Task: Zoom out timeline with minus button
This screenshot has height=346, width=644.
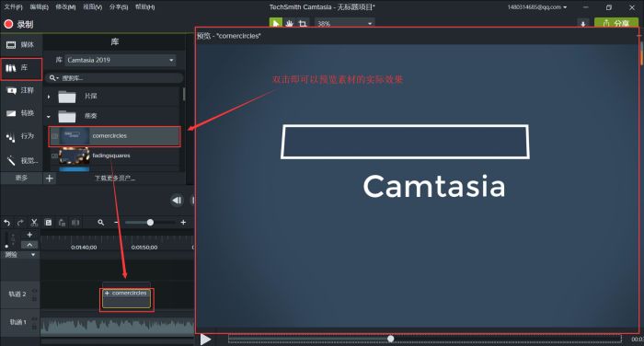Action: pyautogui.click(x=116, y=223)
